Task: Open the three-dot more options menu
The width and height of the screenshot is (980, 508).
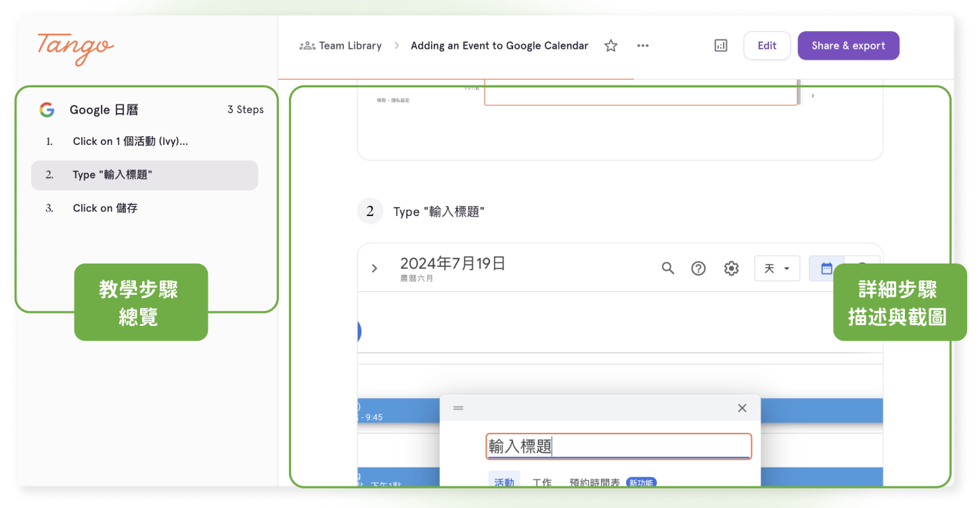Action: (x=643, y=46)
